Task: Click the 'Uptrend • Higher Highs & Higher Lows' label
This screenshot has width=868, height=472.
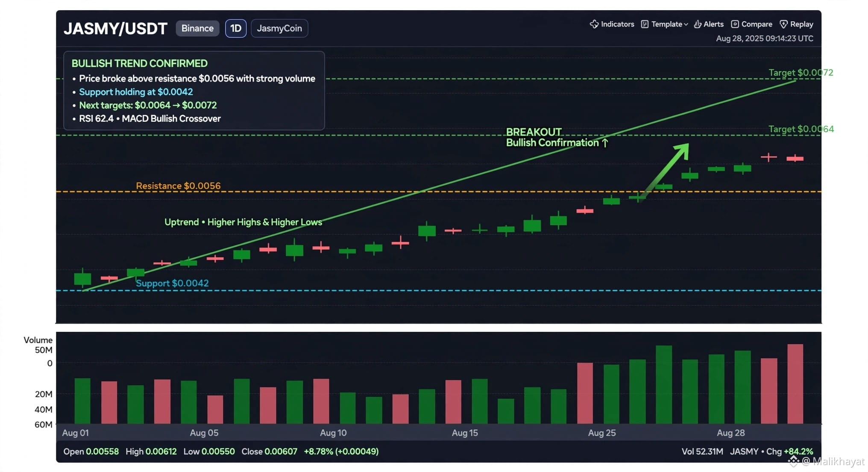Action: pyautogui.click(x=243, y=222)
